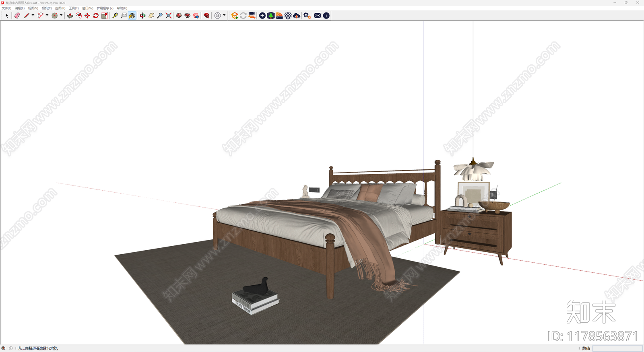Viewport: 644px width, 352px height.
Task: Select the Text label tool
Action: (124, 16)
